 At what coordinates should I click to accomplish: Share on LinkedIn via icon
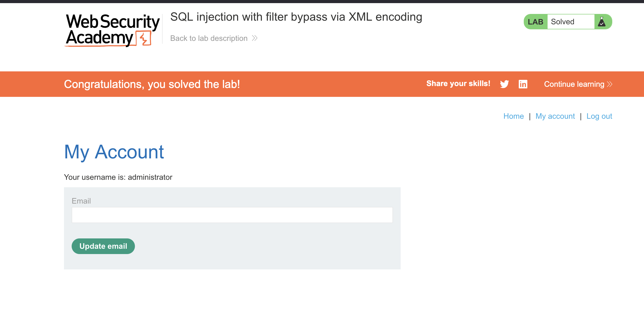point(523,84)
